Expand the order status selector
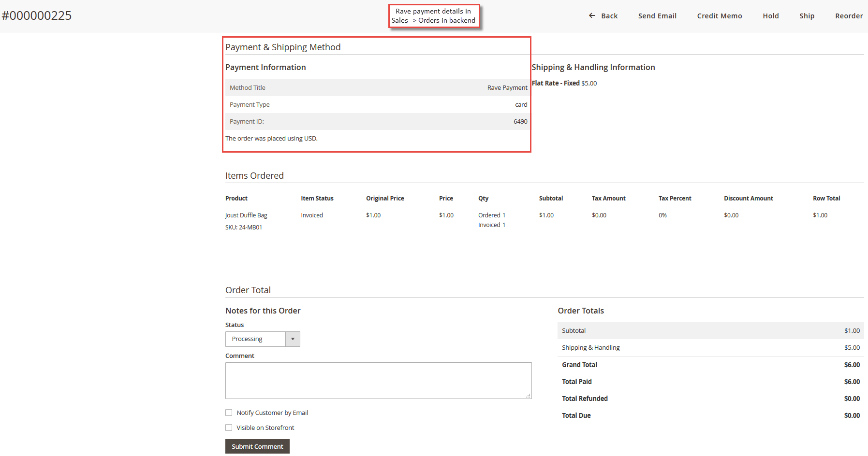The height and width of the screenshot is (456, 868). point(293,339)
